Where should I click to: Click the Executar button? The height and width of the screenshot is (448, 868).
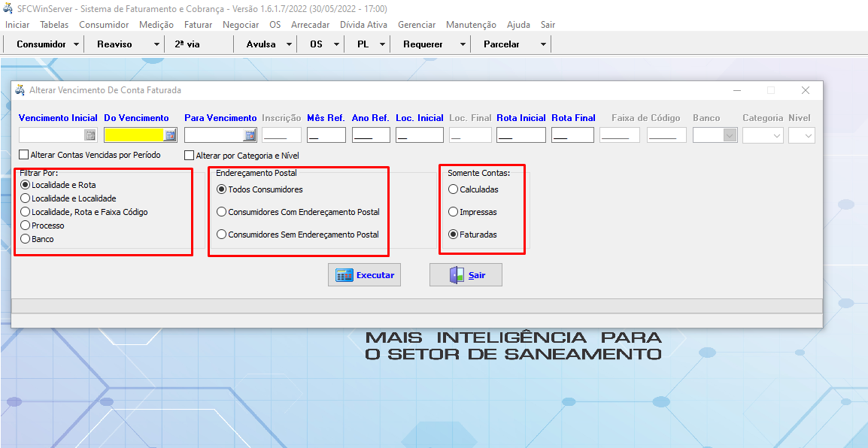(x=365, y=275)
